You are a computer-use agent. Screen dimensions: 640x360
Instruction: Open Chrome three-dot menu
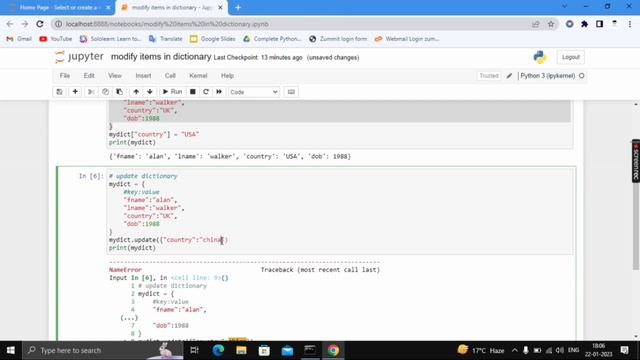click(630, 24)
